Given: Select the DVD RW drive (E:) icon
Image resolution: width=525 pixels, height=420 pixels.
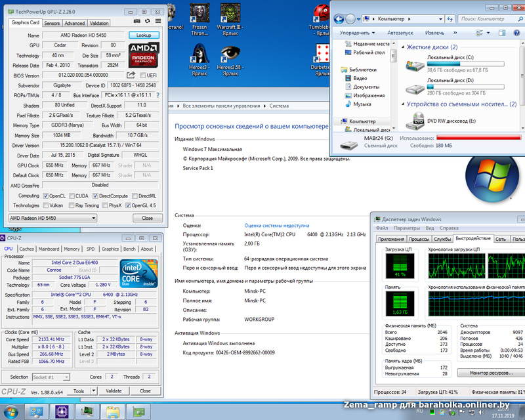Looking at the screenshot, I should 415,121.
